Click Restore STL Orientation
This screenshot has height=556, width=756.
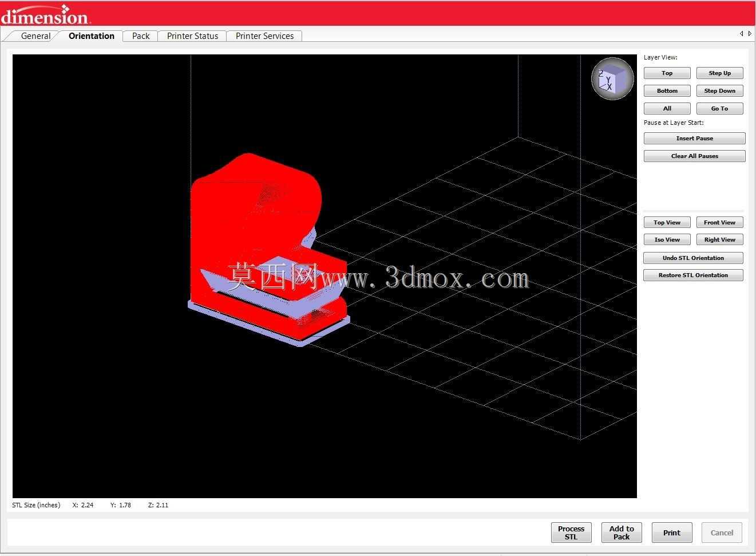[694, 275]
